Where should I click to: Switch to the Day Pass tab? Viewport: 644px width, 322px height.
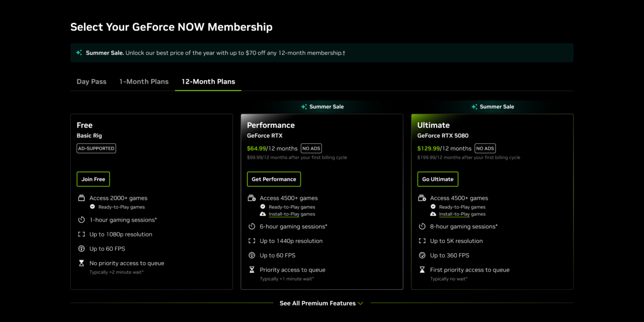click(x=92, y=82)
